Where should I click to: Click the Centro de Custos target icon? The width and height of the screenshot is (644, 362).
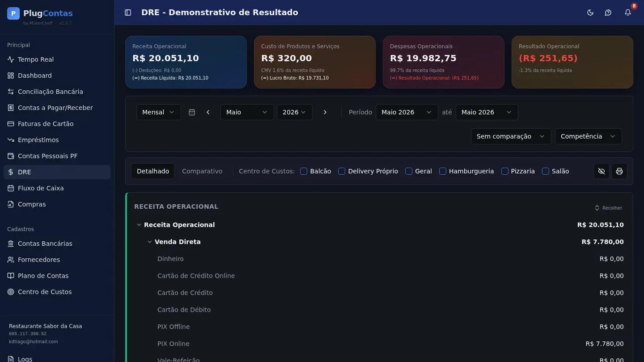(11, 292)
